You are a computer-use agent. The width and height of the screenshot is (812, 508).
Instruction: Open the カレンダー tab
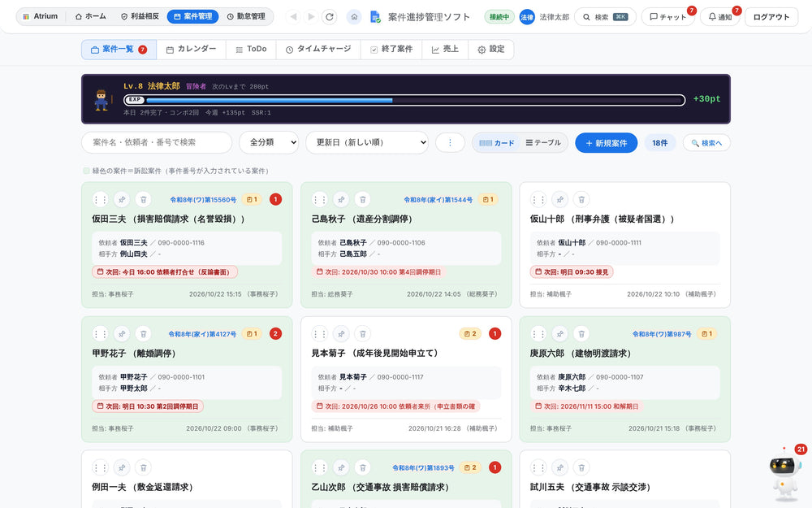click(x=191, y=50)
